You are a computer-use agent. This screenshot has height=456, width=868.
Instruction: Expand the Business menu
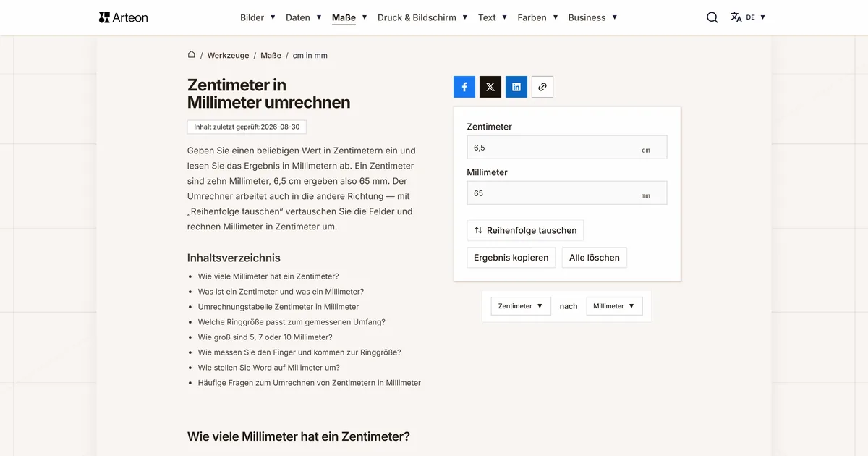(x=592, y=17)
